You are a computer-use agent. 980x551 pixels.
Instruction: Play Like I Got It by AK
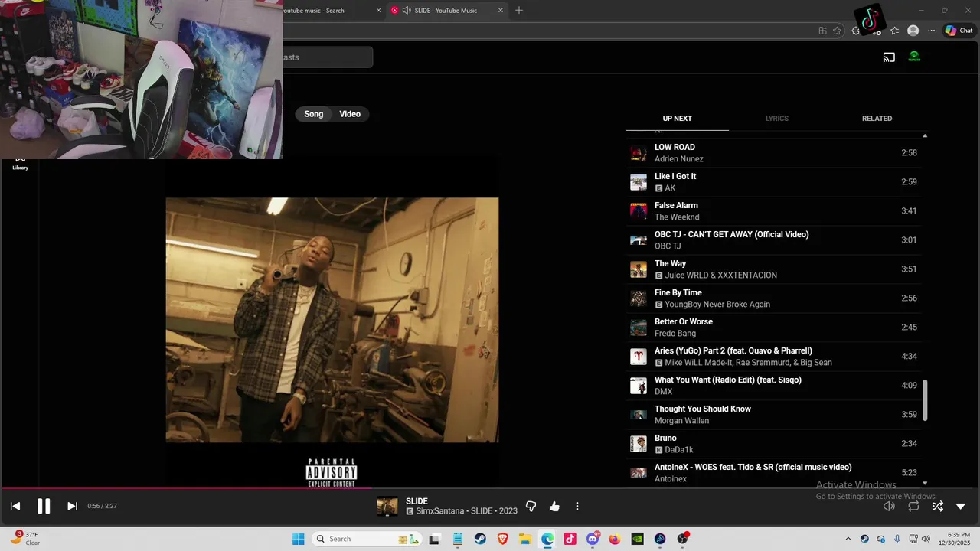pos(773,182)
